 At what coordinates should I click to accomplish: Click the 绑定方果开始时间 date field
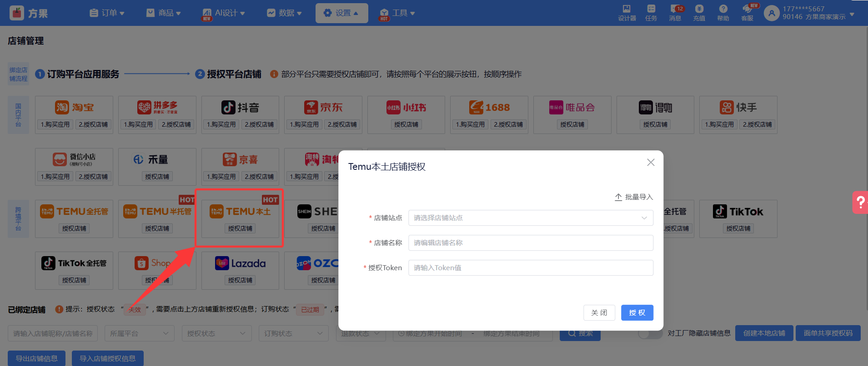click(x=433, y=333)
